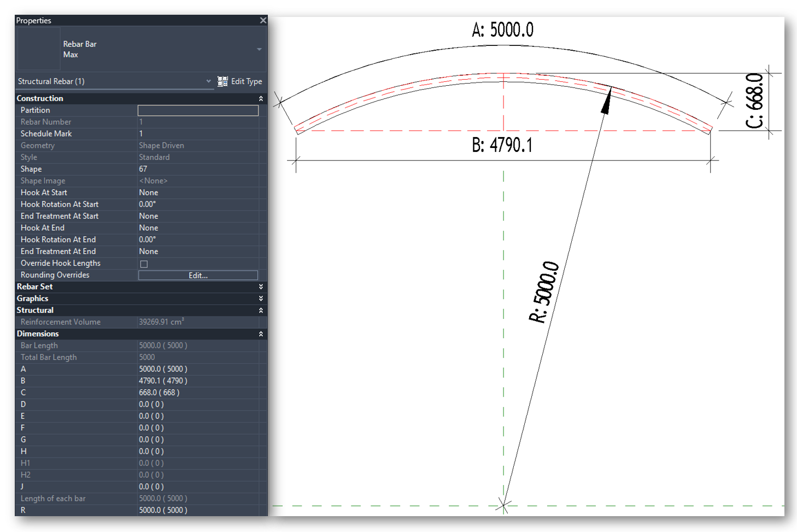Click the Partition input field
797x532 pixels.
pyautogui.click(x=198, y=110)
